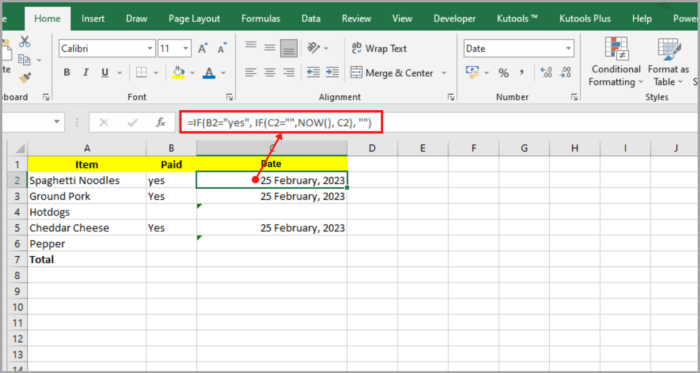Click the Increase Decimal icon

pyautogui.click(x=546, y=72)
